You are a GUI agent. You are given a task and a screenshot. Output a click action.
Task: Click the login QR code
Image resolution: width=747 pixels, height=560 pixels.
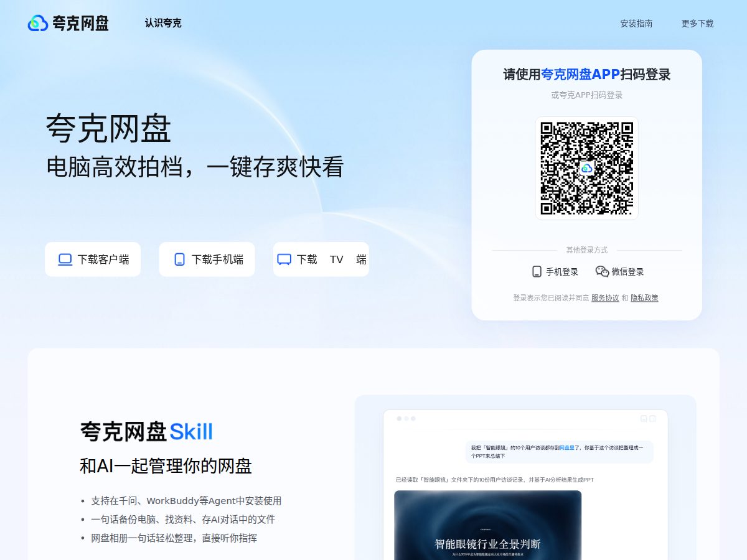pyautogui.click(x=587, y=168)
